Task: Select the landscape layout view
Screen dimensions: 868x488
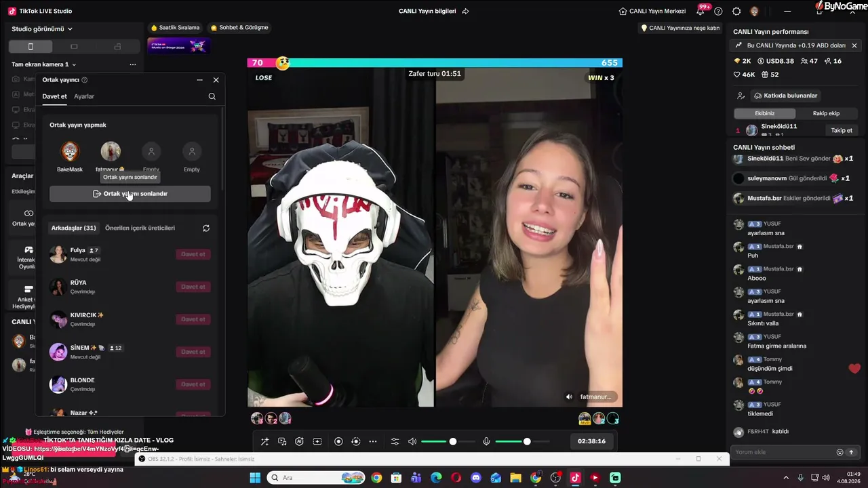Action: 74,47
